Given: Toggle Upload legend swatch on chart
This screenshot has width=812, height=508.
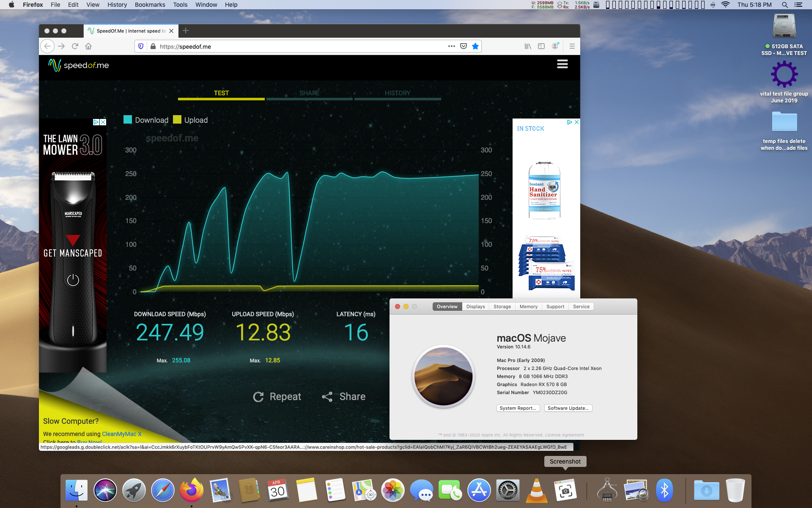Looking at the screenshot, I should tap(177, 120).
